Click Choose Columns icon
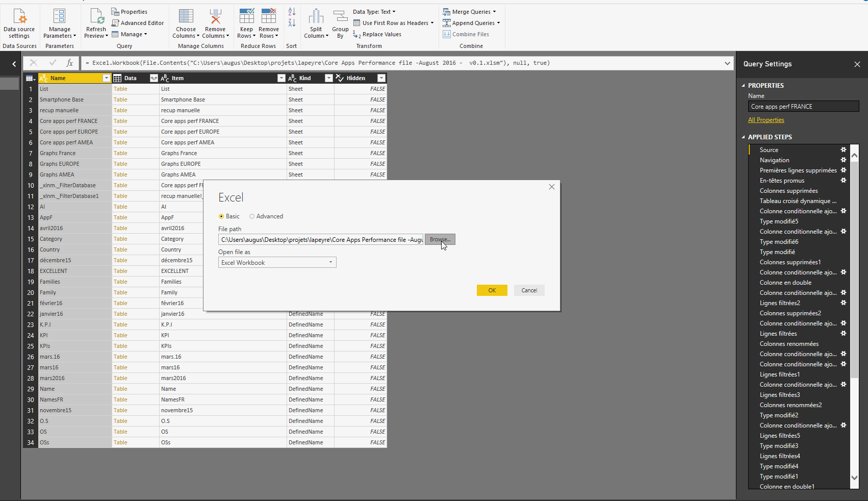This screenshot has height=501, width=868. (186, 16)
